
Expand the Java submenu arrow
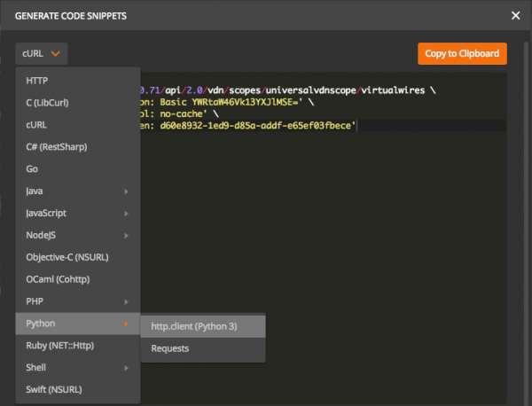(126, 191)
